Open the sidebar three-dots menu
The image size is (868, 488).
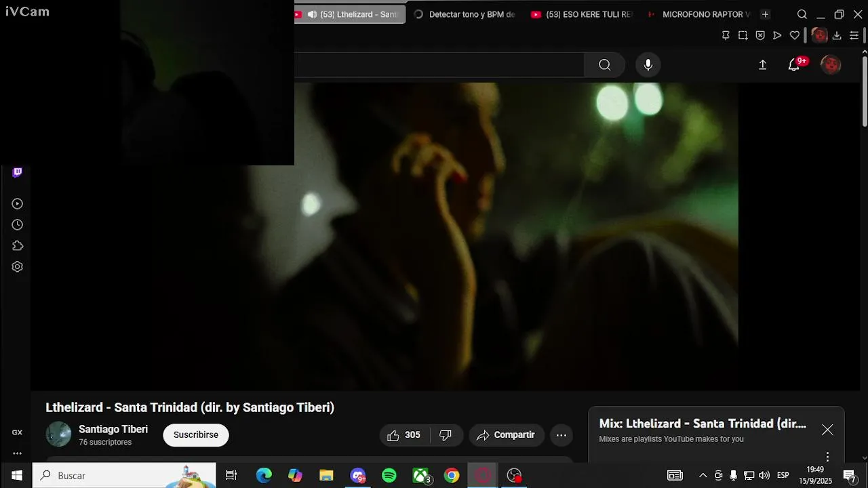point(17,453)
